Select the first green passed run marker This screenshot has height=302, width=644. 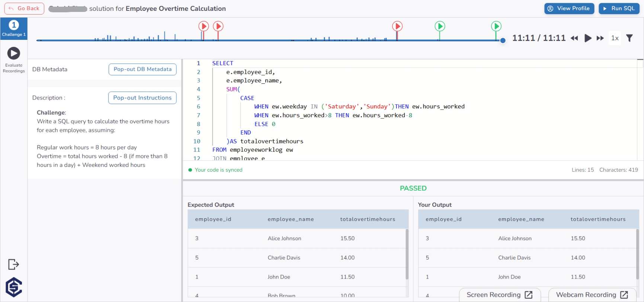tap(440, 26)
